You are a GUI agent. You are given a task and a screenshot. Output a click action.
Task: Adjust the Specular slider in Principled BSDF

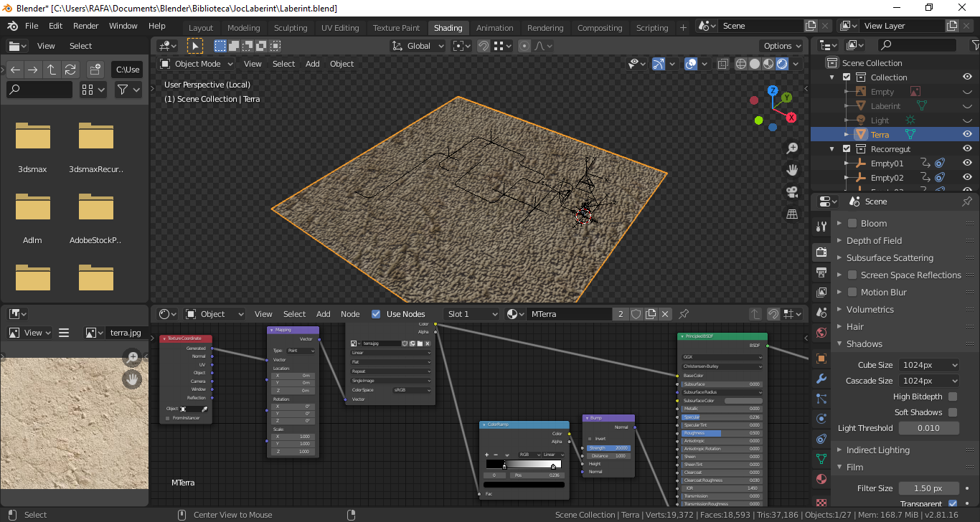coord(722,417)
